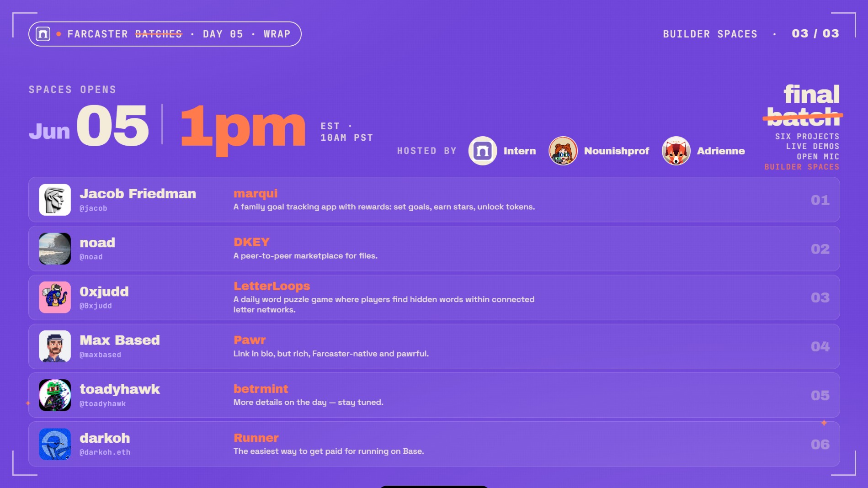Open the marqui project title
Screen dimensions: 868x488
coord(256,194)
